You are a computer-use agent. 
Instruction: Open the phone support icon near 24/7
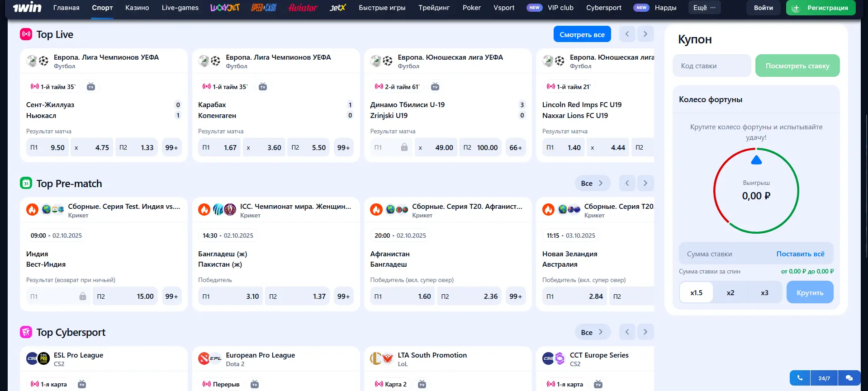point(799,377)
